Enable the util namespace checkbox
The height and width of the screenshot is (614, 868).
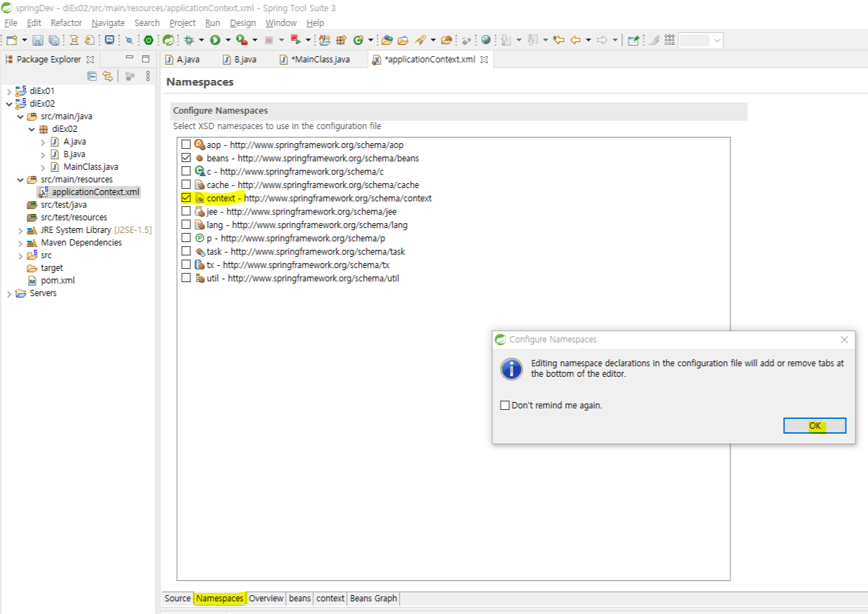coord(186,278)
